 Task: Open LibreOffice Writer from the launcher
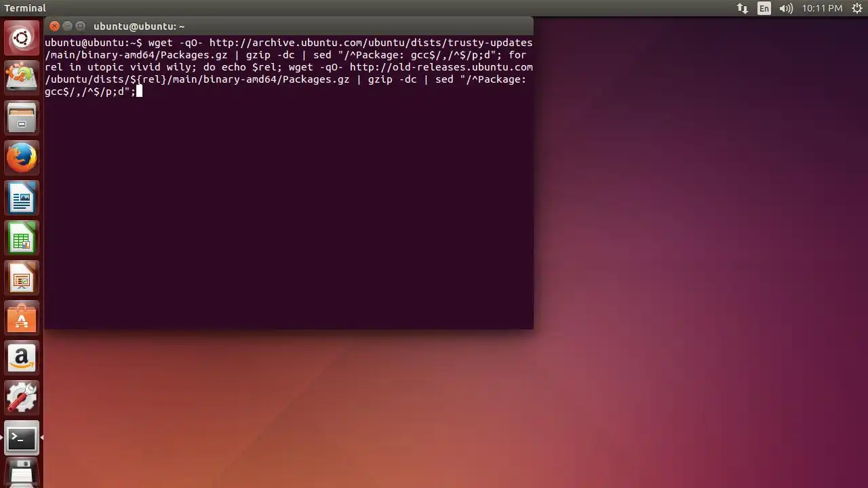click(x=22, y=199)
